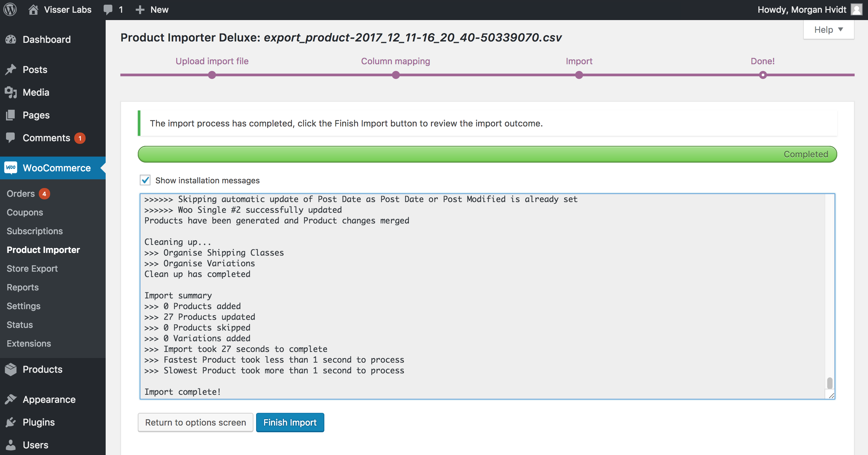The width and height of the screenshot is (868, 455).
Task: Click the Users person icon
Action: pyautogui.click(x=11, y=445)
